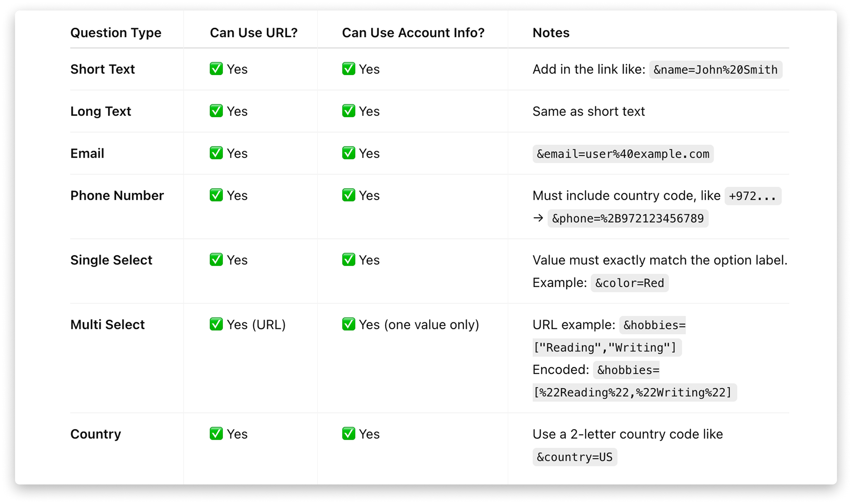
Task: Click the &country=US code snippet
Action: click(x=575, y=457)
